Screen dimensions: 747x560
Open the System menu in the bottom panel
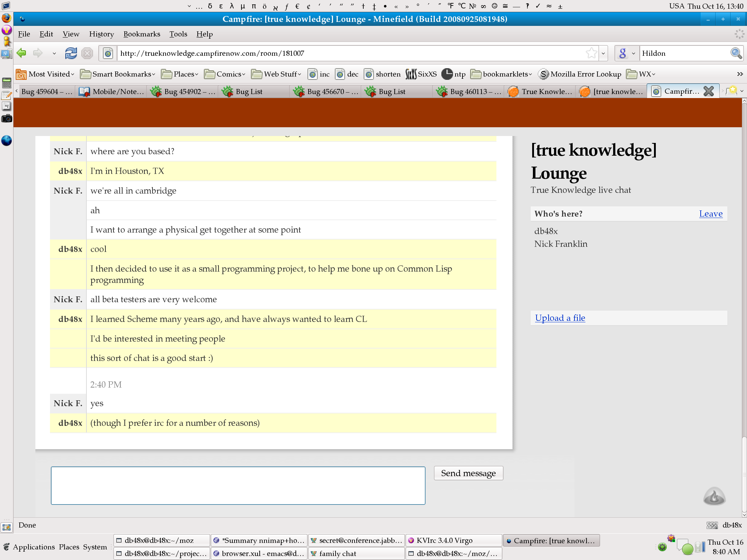(95, 547)
